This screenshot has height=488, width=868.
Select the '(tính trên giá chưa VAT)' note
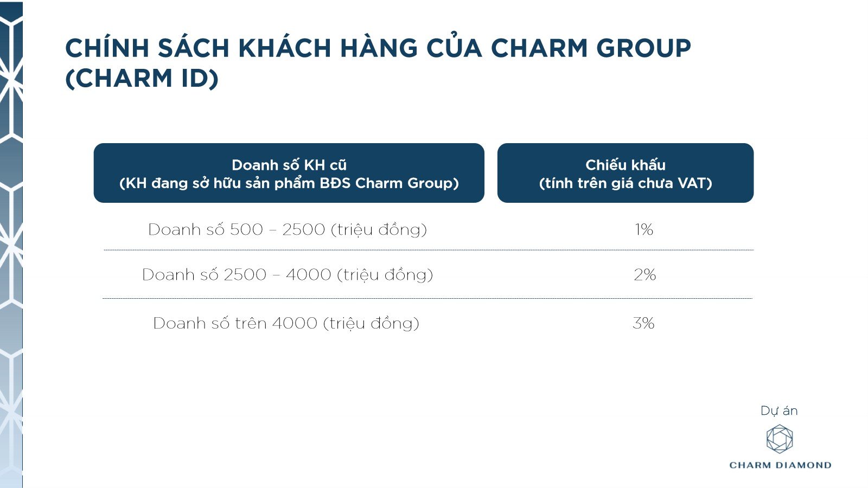[x=625, y=183]
